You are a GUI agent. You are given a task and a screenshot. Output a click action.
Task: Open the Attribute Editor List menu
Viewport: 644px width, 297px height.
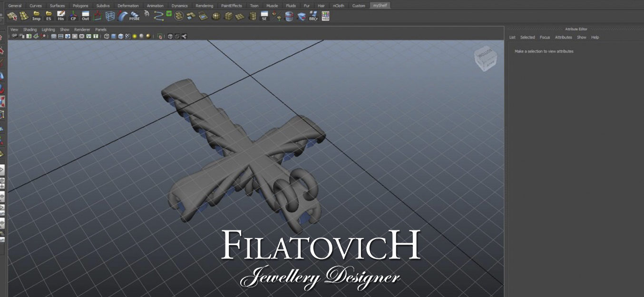512,37
